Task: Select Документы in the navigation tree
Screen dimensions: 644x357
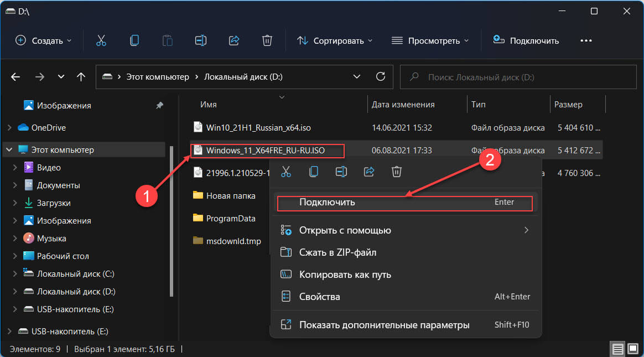Action: [58, 185]
